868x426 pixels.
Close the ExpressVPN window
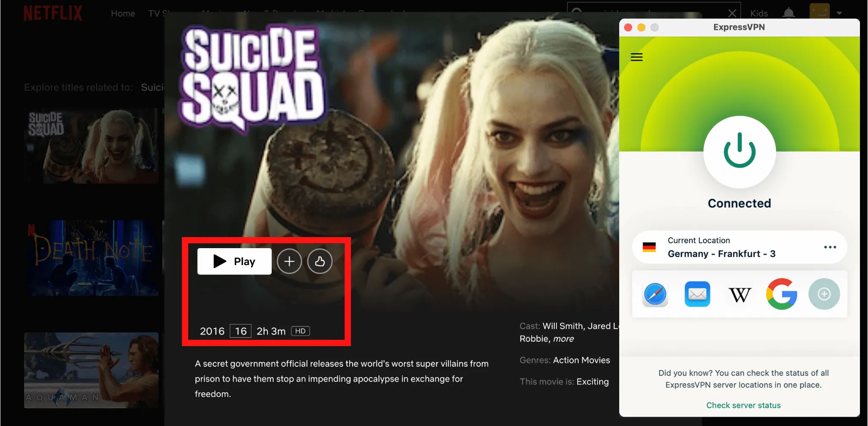click(x=628, y=28)
